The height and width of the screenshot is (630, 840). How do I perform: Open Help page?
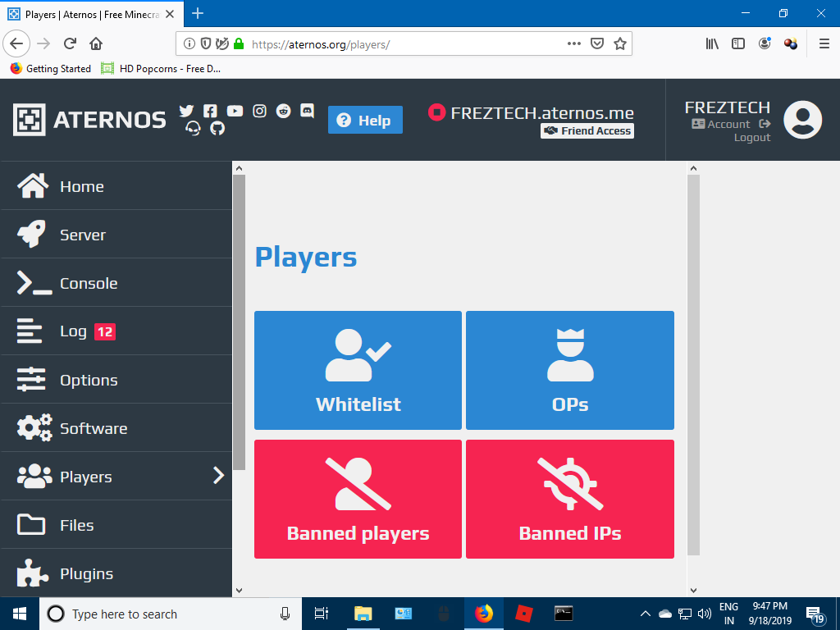point(365,120)
